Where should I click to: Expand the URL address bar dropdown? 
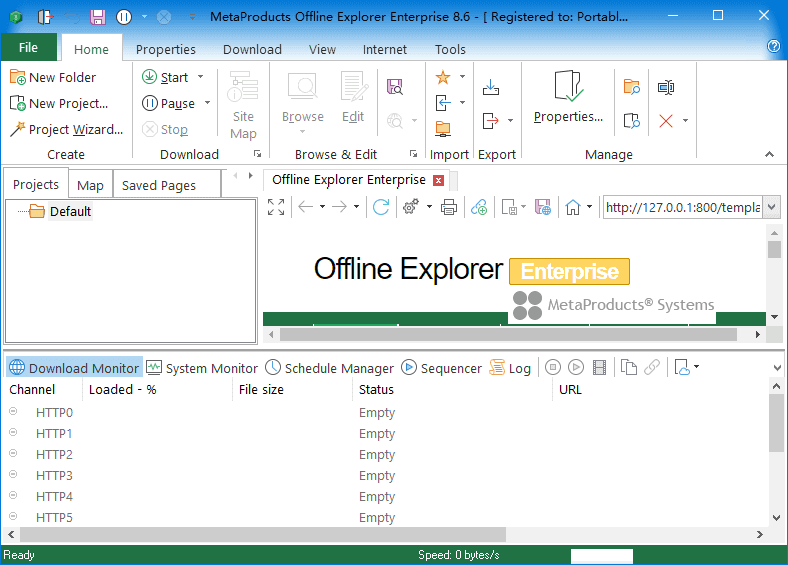tap(770, 207)
